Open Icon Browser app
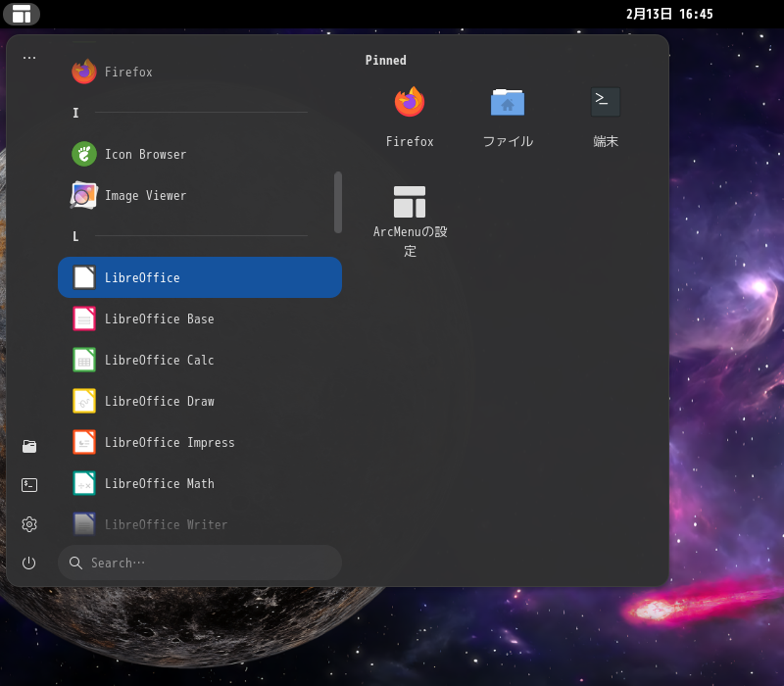The height and width of the screenshot is (686, 784). click(200, 154)
